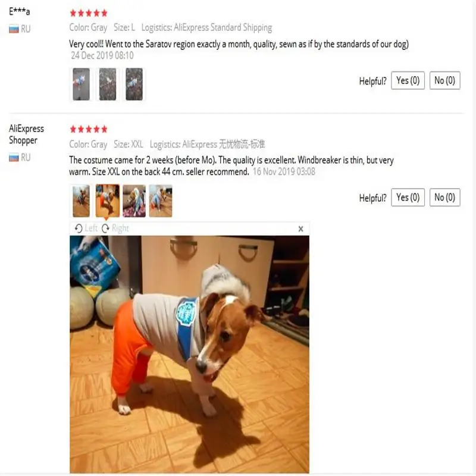Click the large dog photo in viewer
Screen dimensions: 476x476
(189, 354)
